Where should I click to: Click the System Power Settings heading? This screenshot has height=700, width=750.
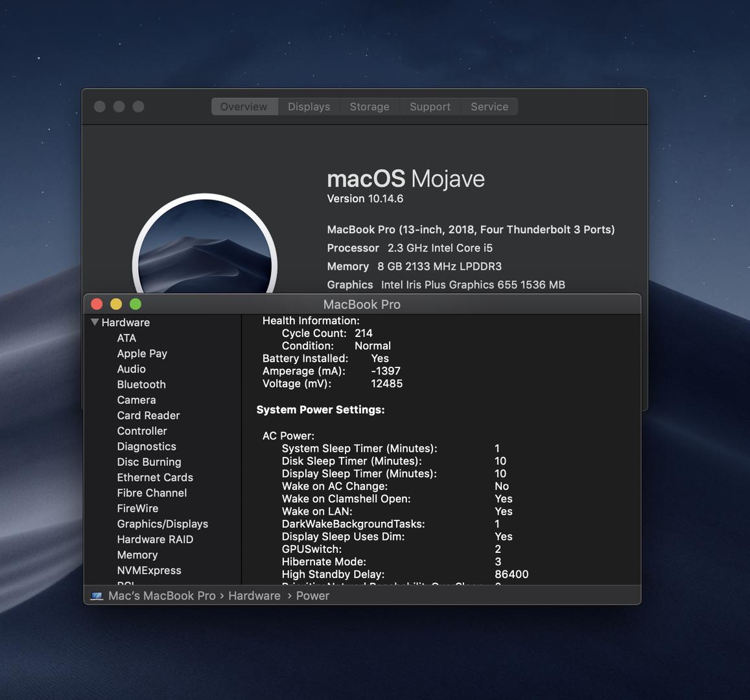pyautogui.click(x=320, y=410)
